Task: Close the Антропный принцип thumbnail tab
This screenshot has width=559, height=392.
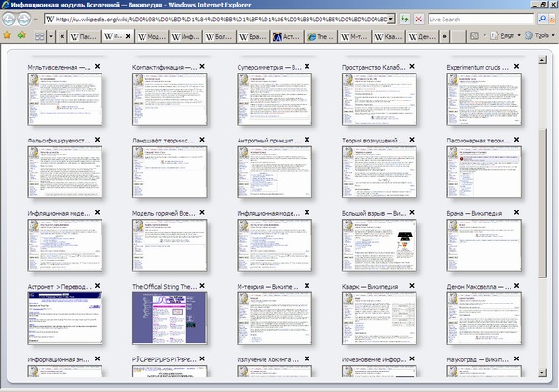Action: pos(307,140)
